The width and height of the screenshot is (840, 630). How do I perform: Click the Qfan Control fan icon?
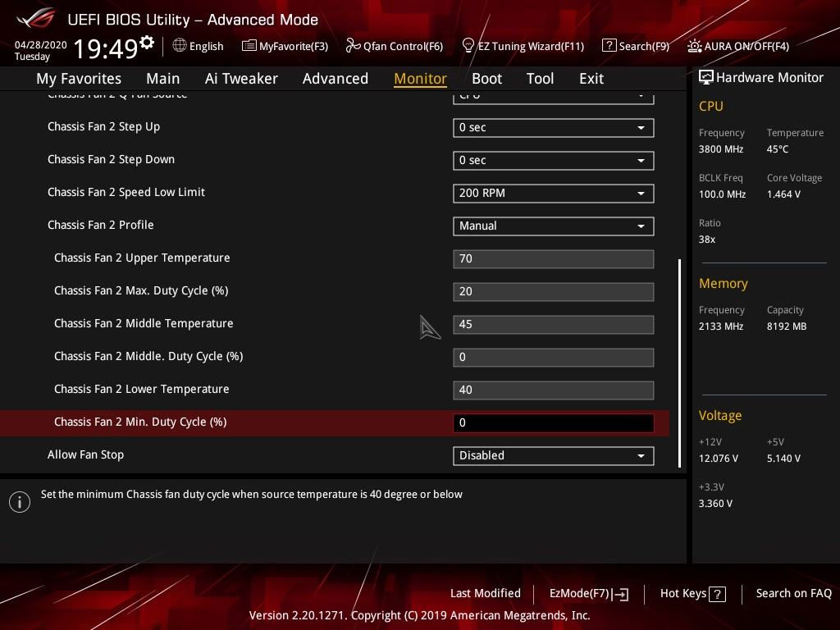click(x=353, y=46)
